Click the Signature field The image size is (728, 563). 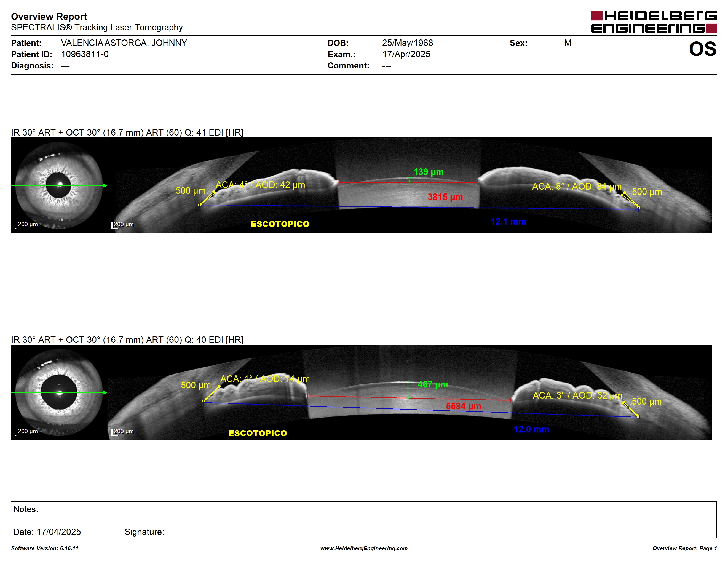pos(144,532)
